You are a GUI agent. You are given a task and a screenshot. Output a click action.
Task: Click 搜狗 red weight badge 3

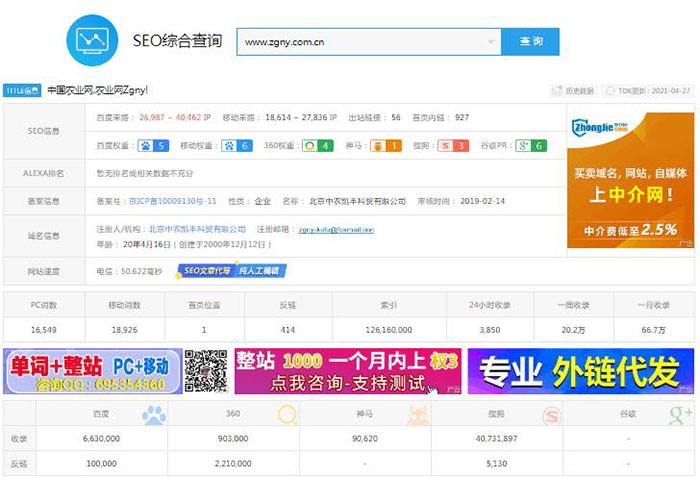tap(453, 146)
